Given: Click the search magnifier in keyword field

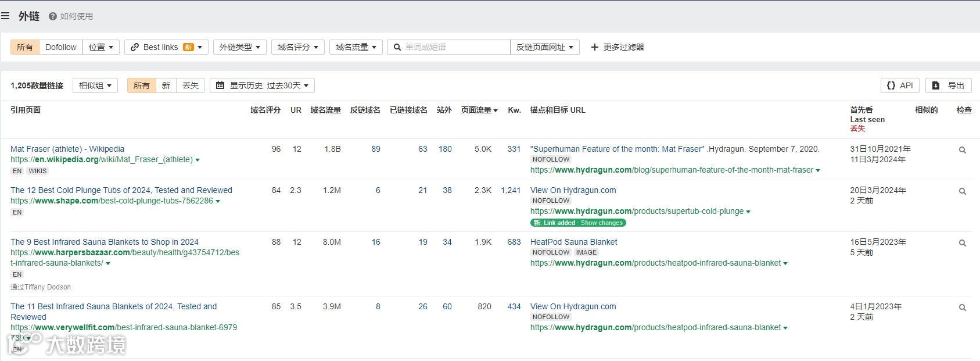Looking at the screenshot, I should pyautogui.click(x=397, y=47).
